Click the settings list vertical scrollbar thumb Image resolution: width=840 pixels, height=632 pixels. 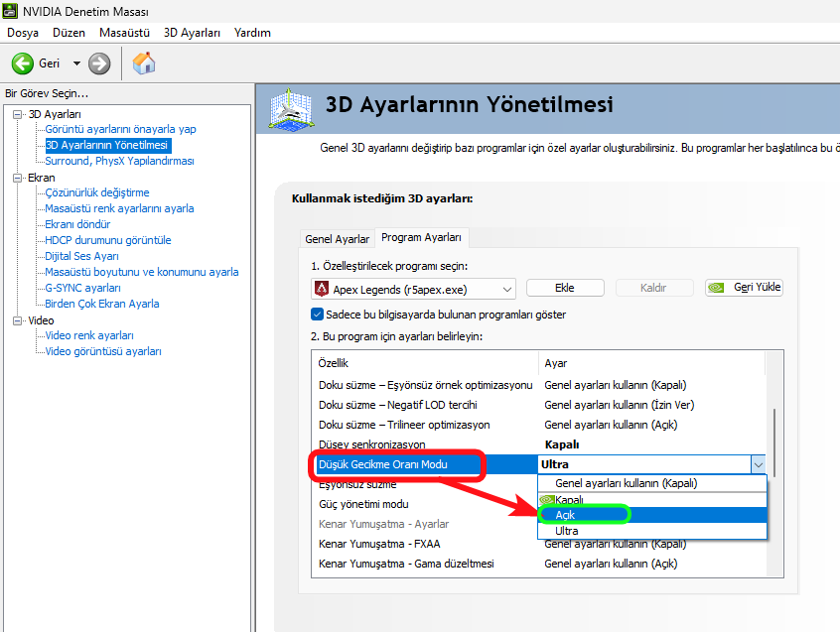[774, 443]
